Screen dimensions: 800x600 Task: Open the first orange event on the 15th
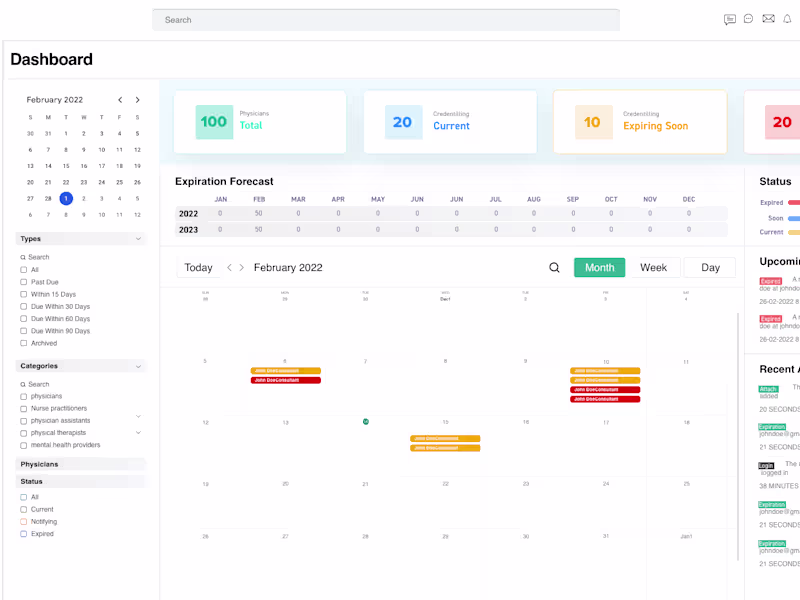(x=445, y=438)
